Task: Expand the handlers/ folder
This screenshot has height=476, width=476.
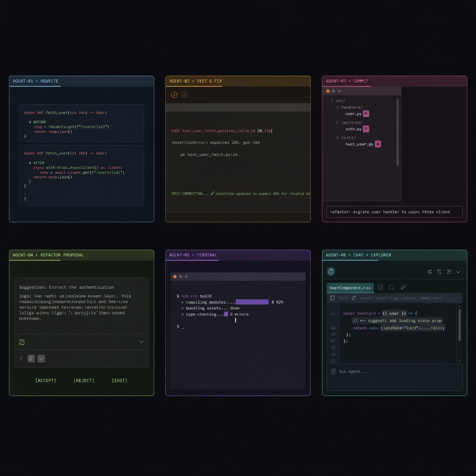Action: pos(337,107)
